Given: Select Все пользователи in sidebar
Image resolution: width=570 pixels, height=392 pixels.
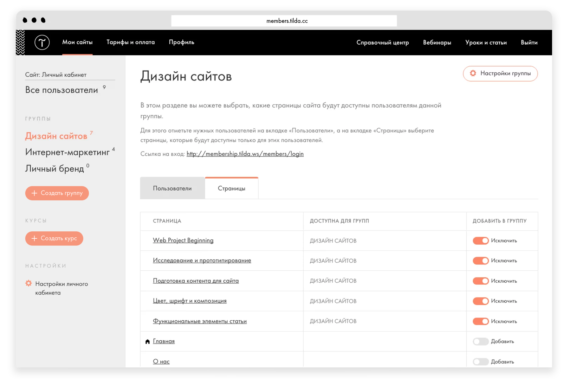Looking at the screenshot, I should [x=61, y=90].
